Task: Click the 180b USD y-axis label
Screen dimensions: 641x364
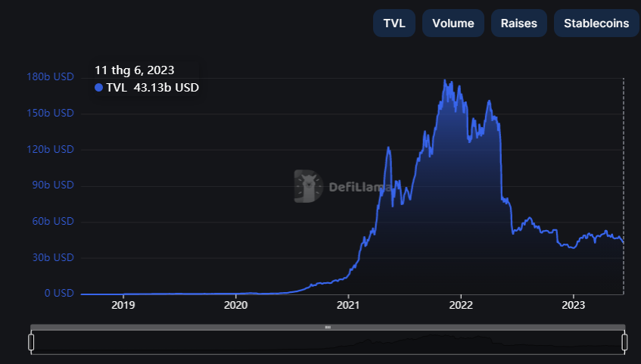Action: coord(50,77)
